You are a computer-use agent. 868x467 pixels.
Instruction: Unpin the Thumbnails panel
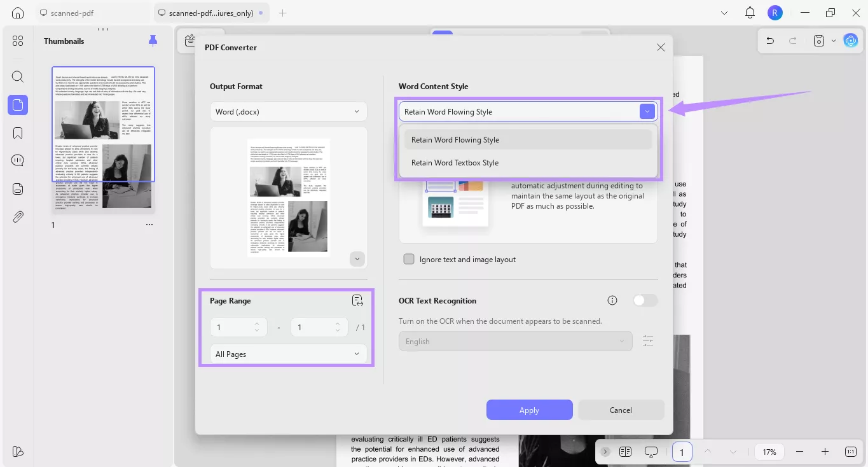coord(153,40)
